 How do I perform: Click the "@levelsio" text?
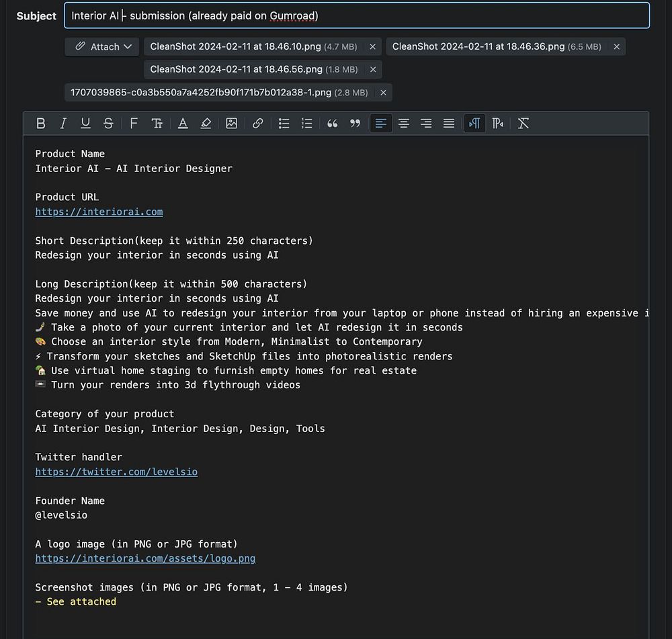click(61, 515)
